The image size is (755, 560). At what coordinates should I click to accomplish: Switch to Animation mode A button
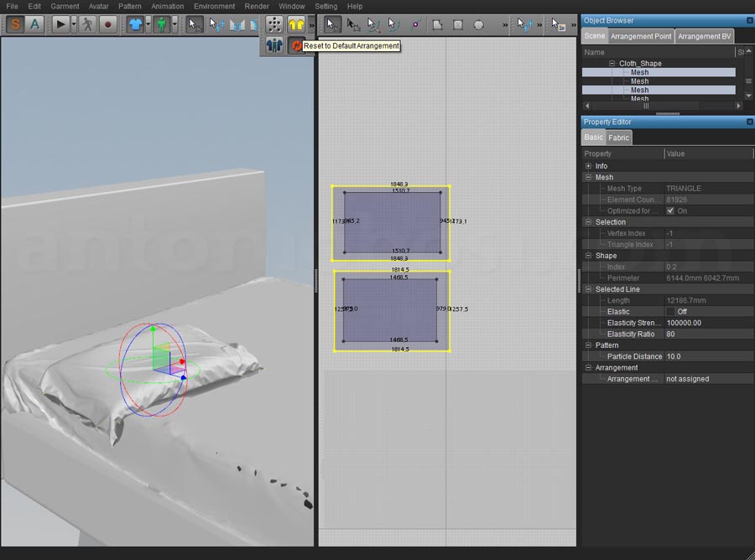34,24
